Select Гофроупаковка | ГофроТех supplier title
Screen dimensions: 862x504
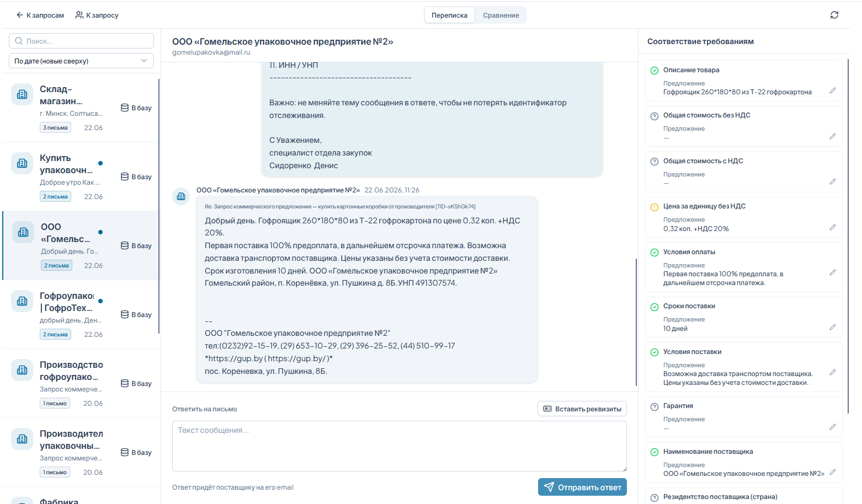(67, 302)
